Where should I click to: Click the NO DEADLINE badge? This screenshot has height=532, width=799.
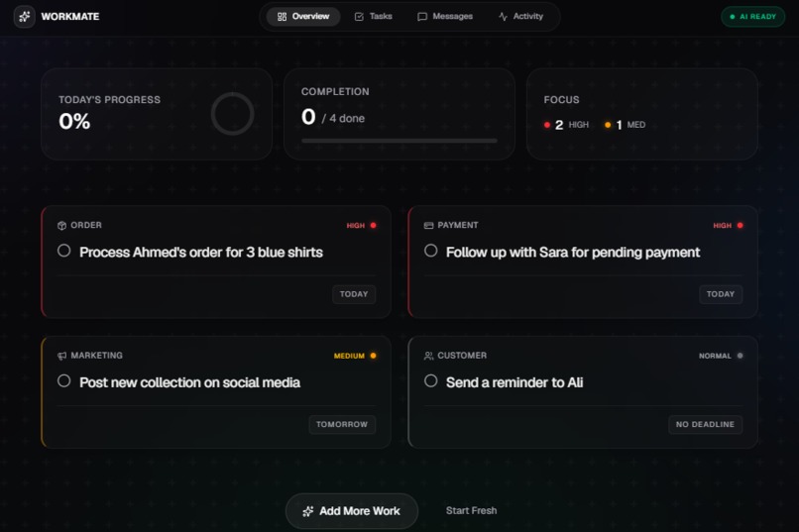[705, 425]
